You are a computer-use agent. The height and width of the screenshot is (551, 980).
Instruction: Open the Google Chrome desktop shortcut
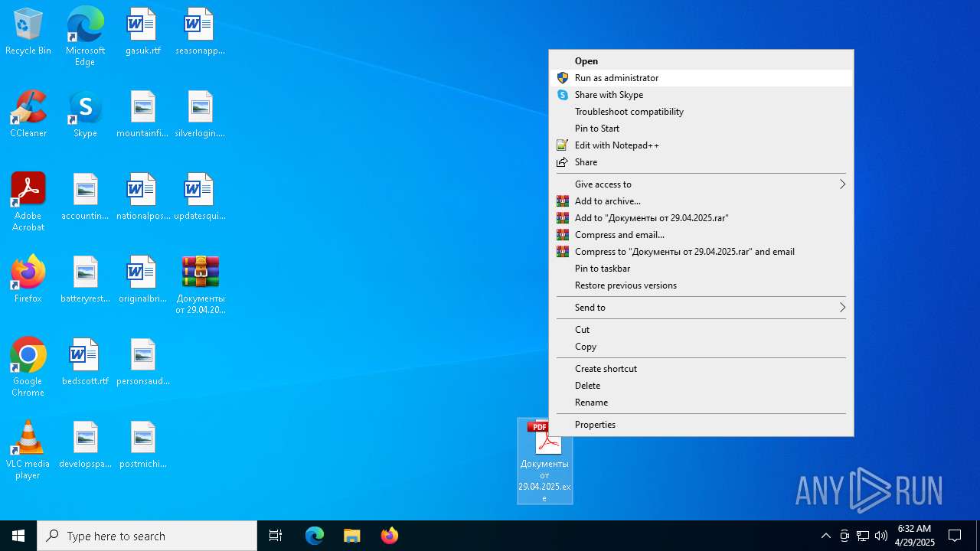28,367
